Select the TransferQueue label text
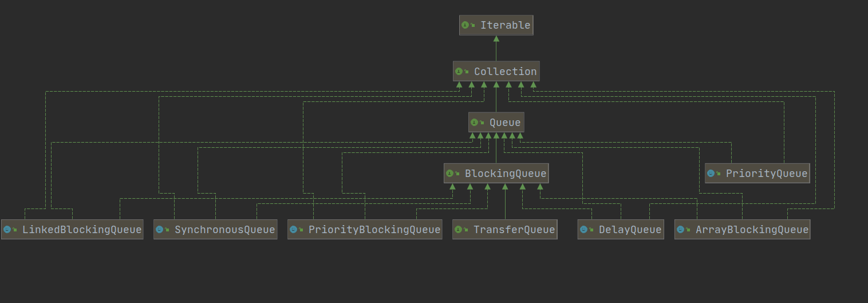 pyautogui.click(x=514, y=230)
